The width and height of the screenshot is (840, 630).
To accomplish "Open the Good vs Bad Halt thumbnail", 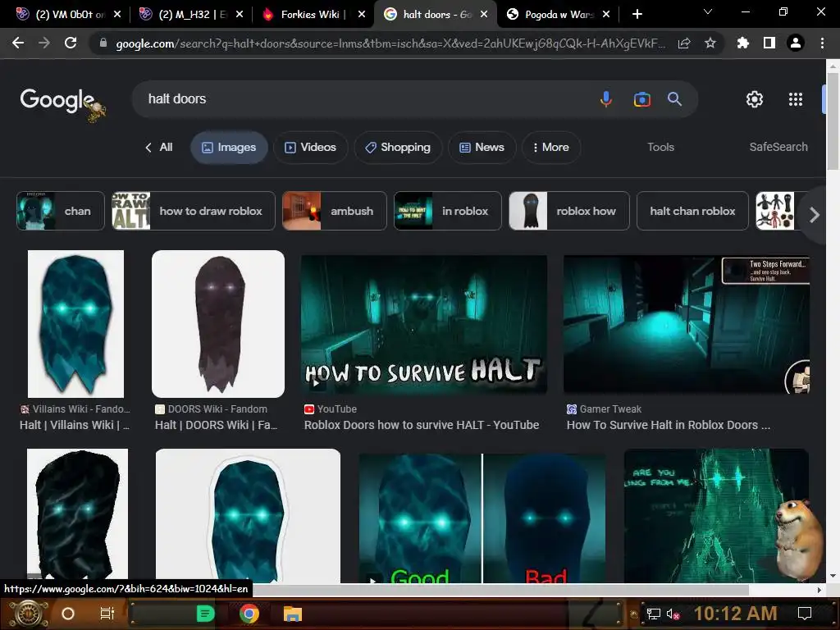I will click(482, 518).
